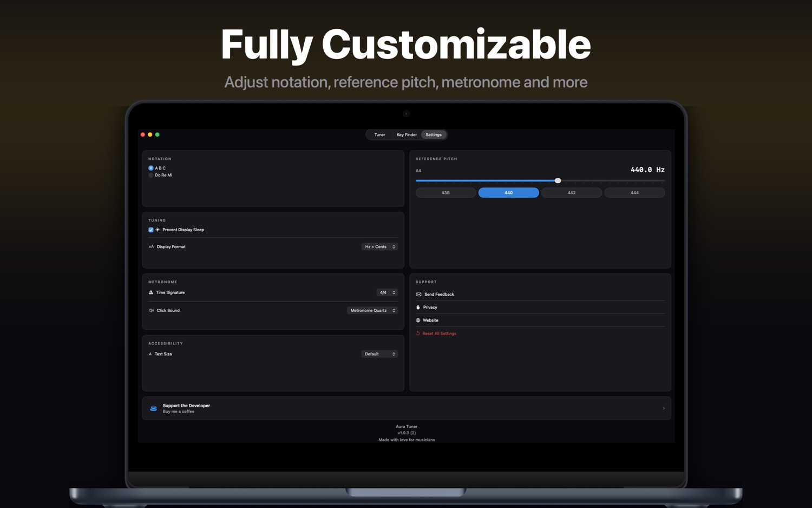812x508 pixels.
Task: Open the Hz + Cents display format dropdown
Action: (379, 247)
